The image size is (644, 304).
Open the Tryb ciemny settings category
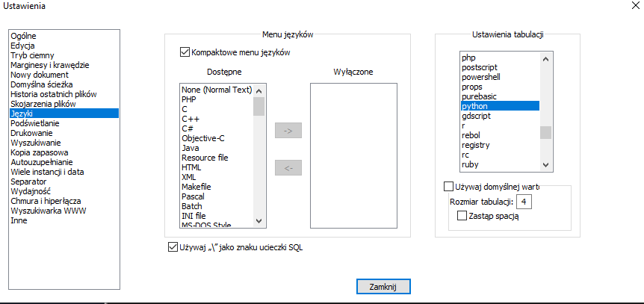[32, 55]
